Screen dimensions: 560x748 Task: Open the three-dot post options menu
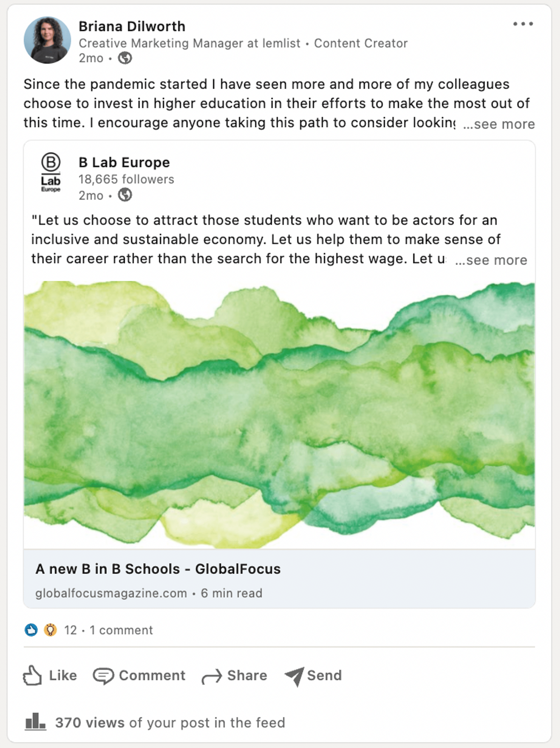click(523, 24)
